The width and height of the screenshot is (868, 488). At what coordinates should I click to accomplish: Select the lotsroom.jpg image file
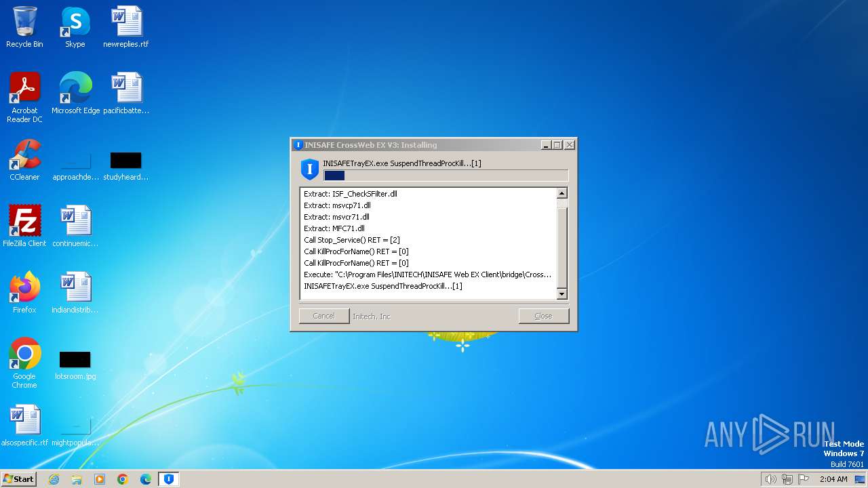pyautogui.click(x=75, y=365)
